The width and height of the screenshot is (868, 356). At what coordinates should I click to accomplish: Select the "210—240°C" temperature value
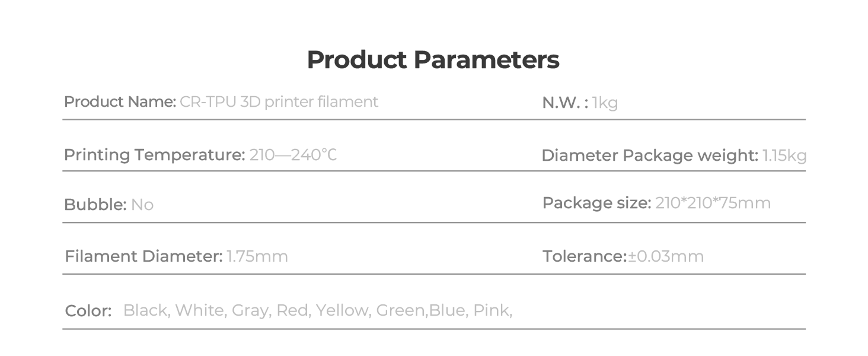tap(293, 155)
